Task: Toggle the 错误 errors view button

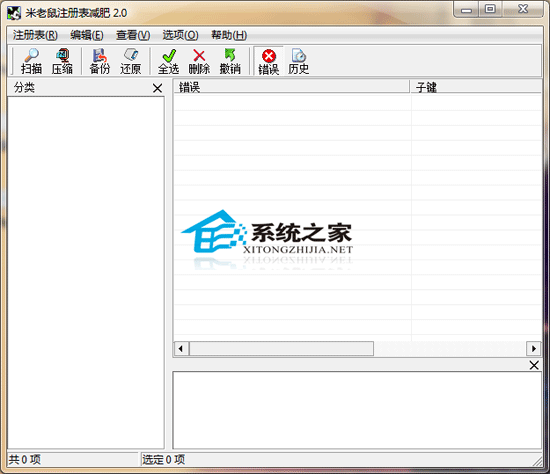Action: click(x=268, y=61)
